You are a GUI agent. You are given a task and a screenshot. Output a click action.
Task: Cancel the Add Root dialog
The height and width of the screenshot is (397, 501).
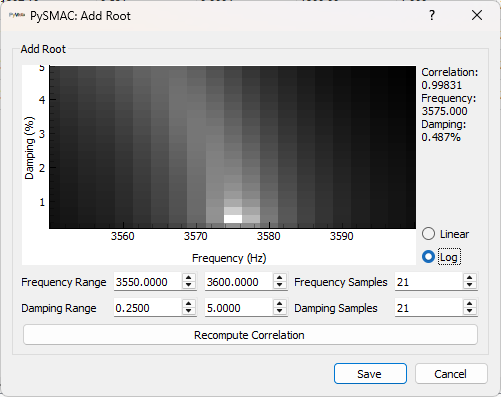click(451, 374)
